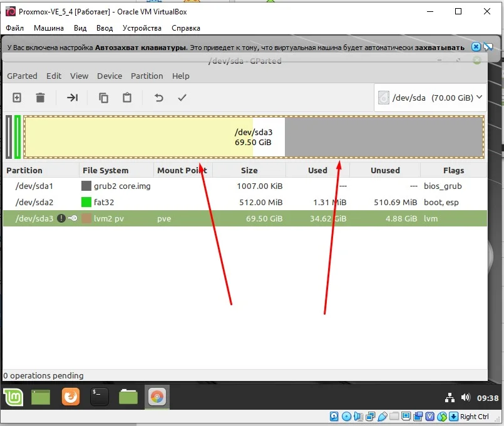Open the /dev/sda device dropdown
Screen dimensions: 504x426
pos(430,98)
